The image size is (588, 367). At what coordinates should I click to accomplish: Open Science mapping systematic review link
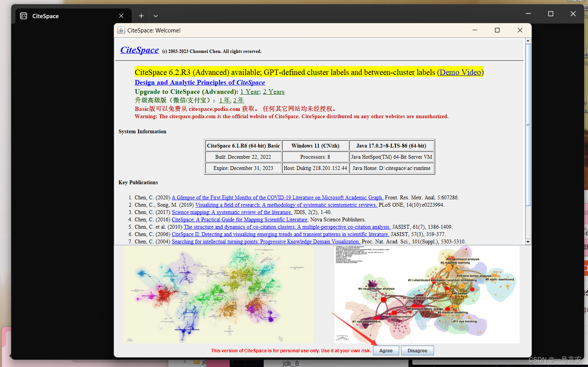tap(232, 212)
